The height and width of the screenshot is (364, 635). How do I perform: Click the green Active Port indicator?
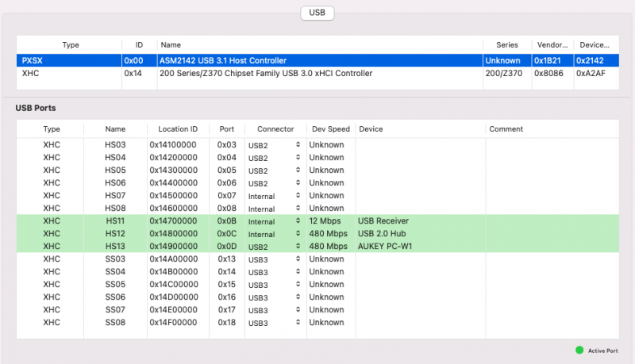pyautogui.click(x=579, y=350)
